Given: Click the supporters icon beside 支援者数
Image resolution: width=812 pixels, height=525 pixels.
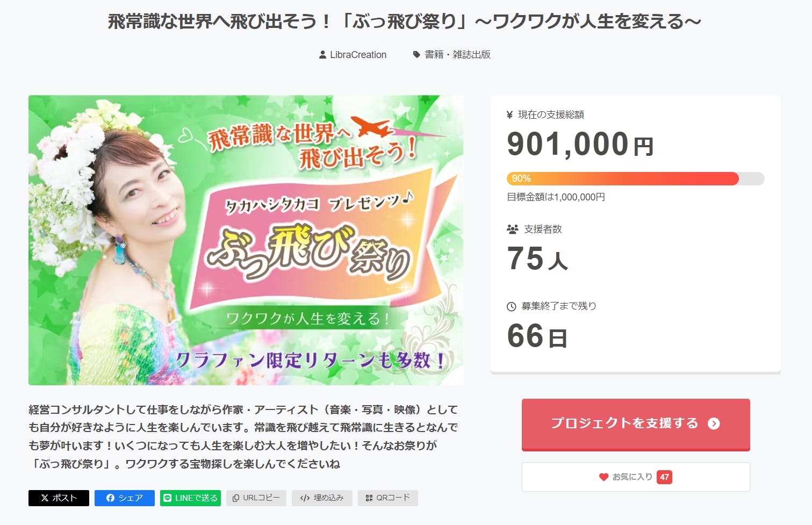Looking at the screenshot, I should 512,229.
